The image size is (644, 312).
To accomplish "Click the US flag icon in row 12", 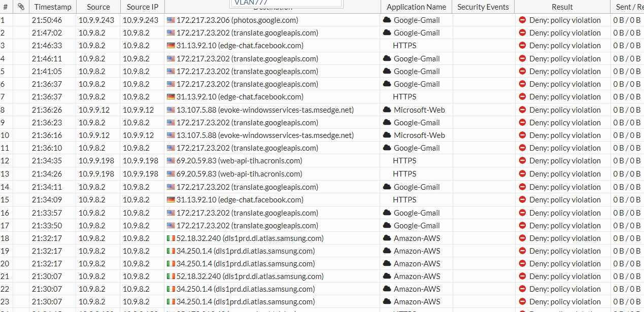I will (x=171, y=161).
